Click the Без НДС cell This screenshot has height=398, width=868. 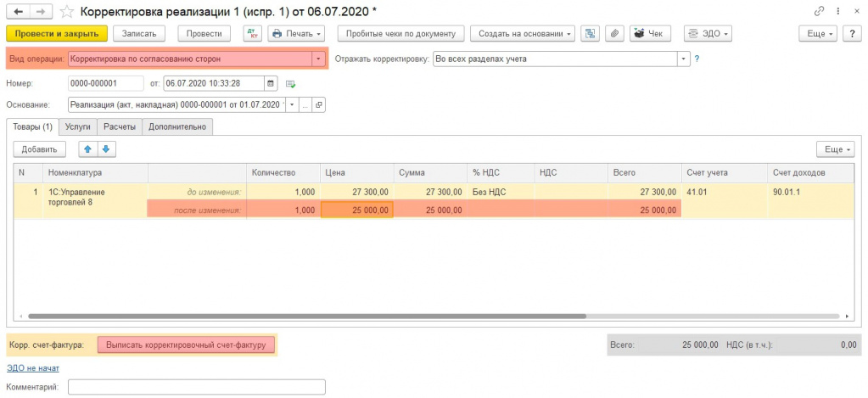[501, 192]
